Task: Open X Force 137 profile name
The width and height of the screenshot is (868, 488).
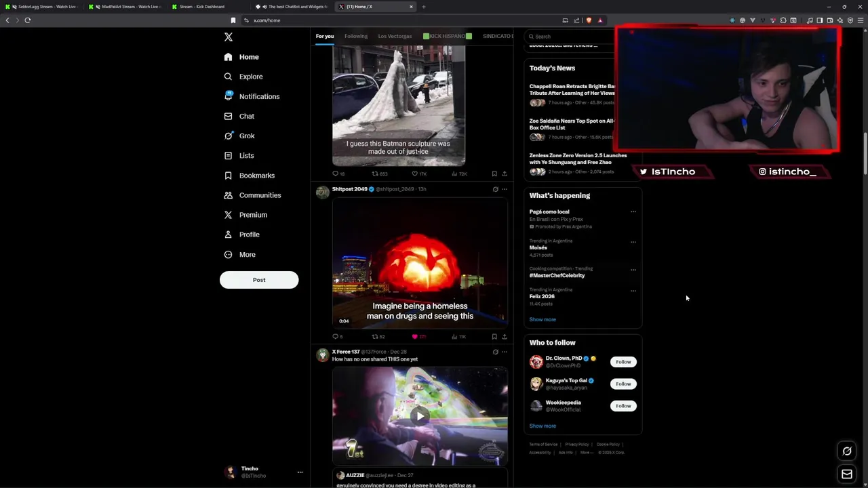Action: (x=346, y=352)
